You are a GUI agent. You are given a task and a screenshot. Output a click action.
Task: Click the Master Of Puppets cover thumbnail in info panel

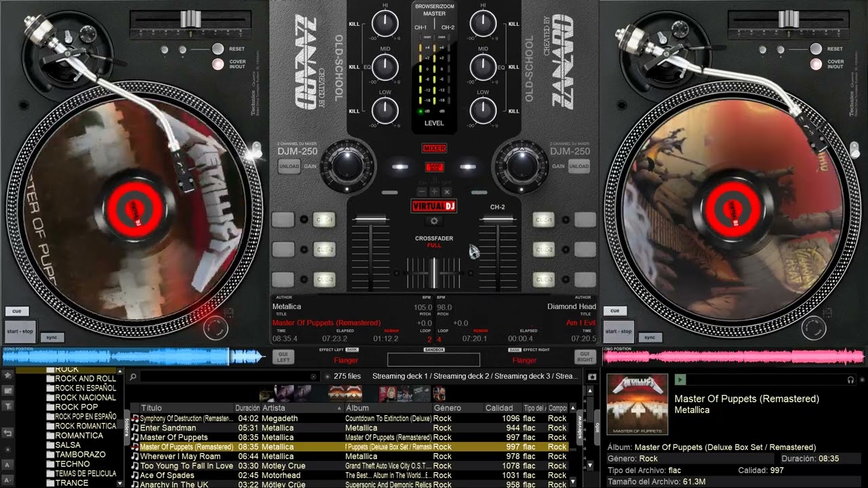coord(637,404)
